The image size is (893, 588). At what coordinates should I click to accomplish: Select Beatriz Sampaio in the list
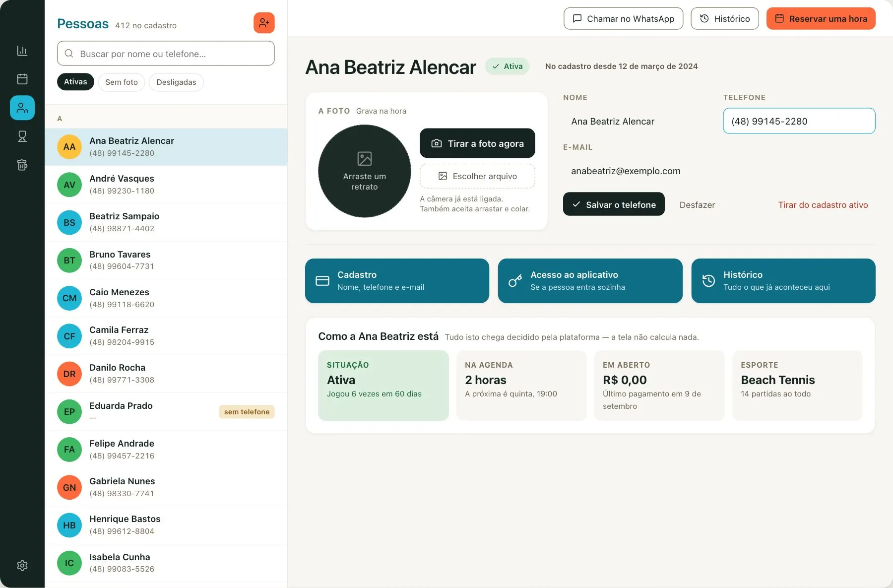(x=166, y=222)
